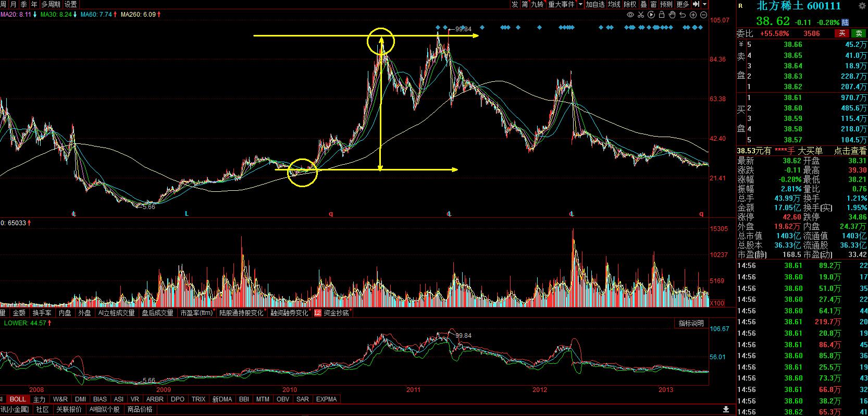This screenshot has width=868, height=416.
Task: Click the circular play replay icon
Action: 651,15
